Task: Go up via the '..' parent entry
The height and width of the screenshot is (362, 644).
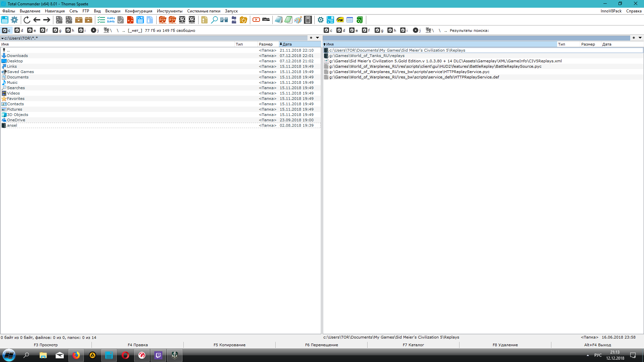Action: pyautogui.click(x=160, y=50)
